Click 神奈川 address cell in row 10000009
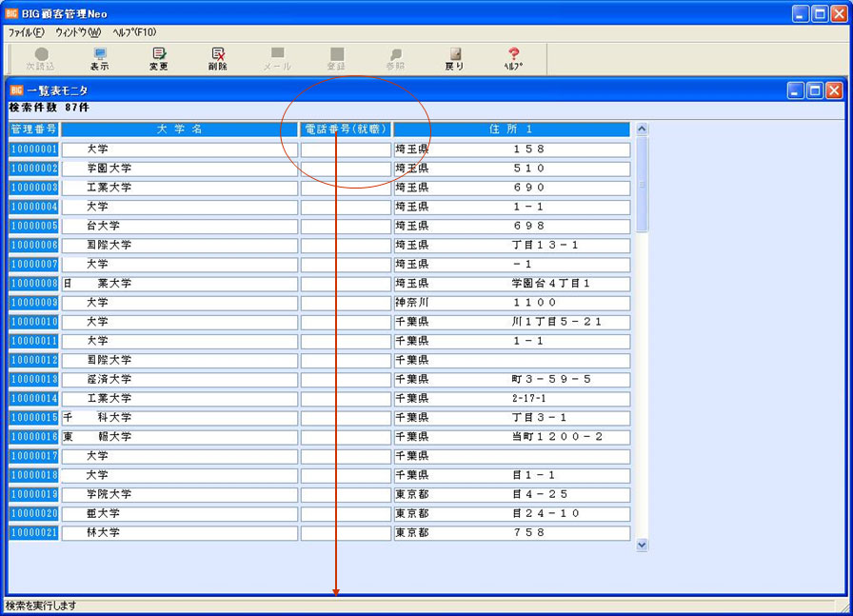Screen dimensions: 853x616 (x=512, y=303)
